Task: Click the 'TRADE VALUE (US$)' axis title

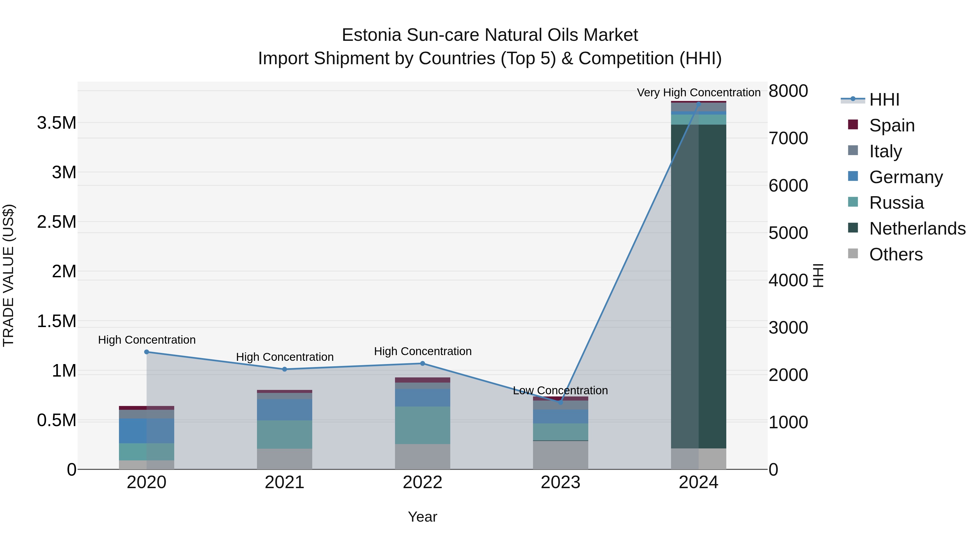Action: coord(8,275)
